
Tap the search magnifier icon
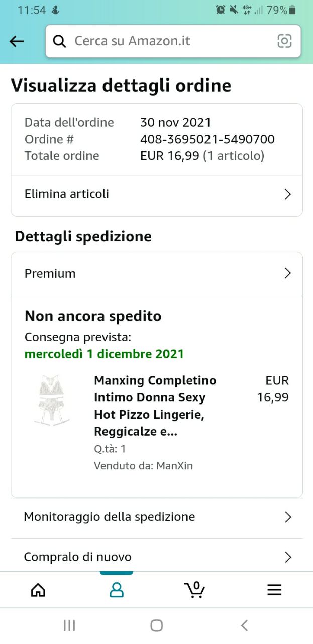[60, 41]
